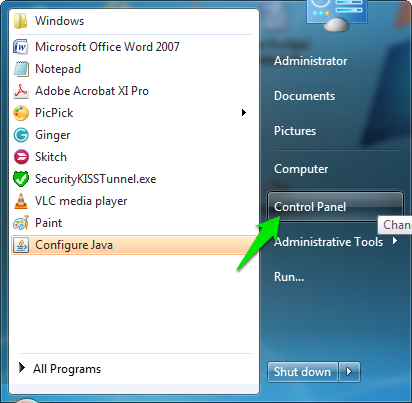Open the PicPick app icon

pyautogui.click(x=21, y=113)
